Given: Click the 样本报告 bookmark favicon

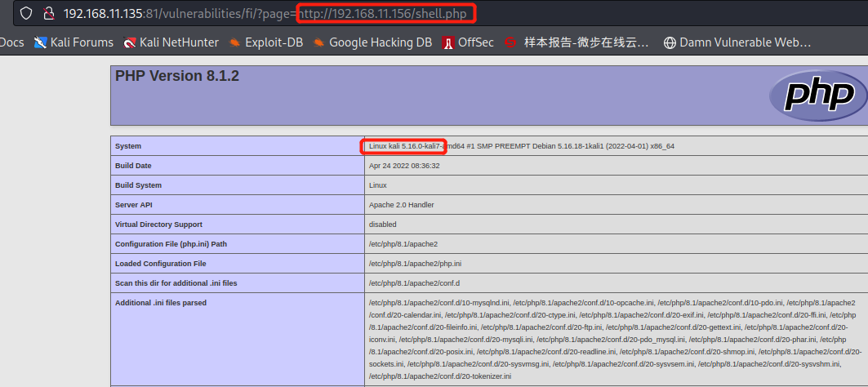Looking at the screenshot, I should point(511,42).
